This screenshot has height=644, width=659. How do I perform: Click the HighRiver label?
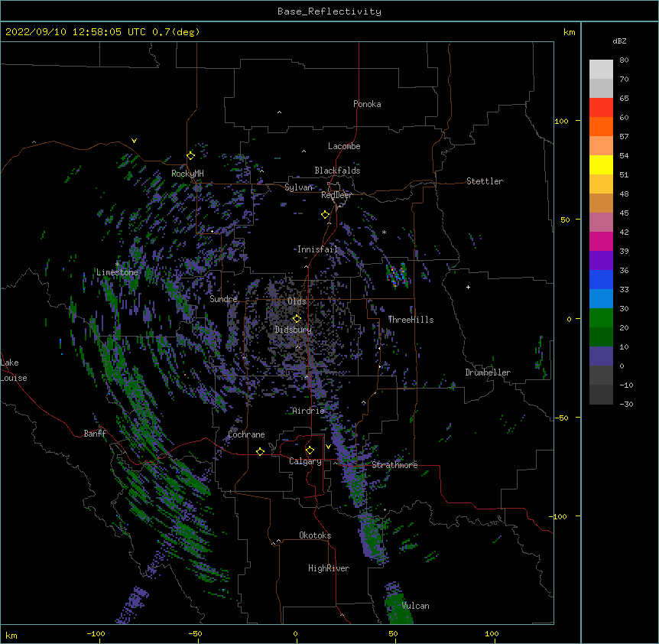[x=329, y=568]
